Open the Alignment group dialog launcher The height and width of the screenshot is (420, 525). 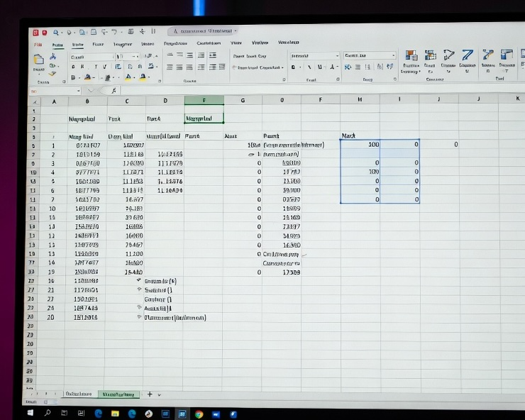point(284,79)
